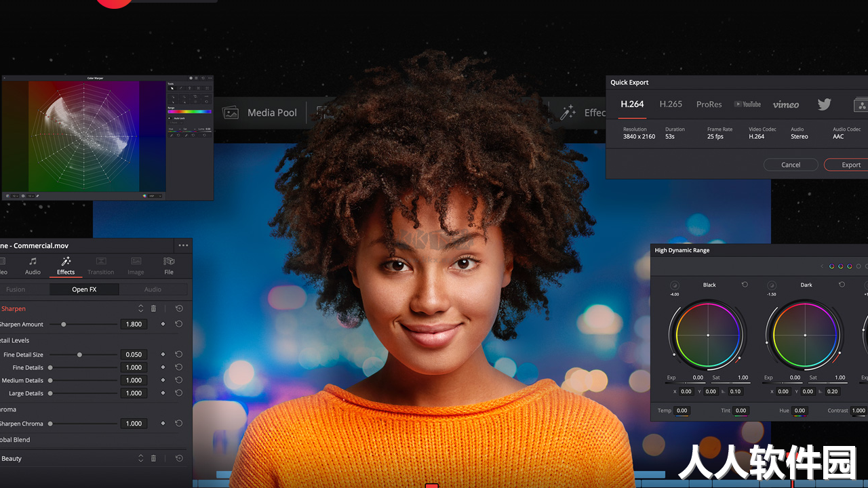Click the Black zone falloff icon
The height and width of the screenshot is (488, 868).
[x=675, y=285]
